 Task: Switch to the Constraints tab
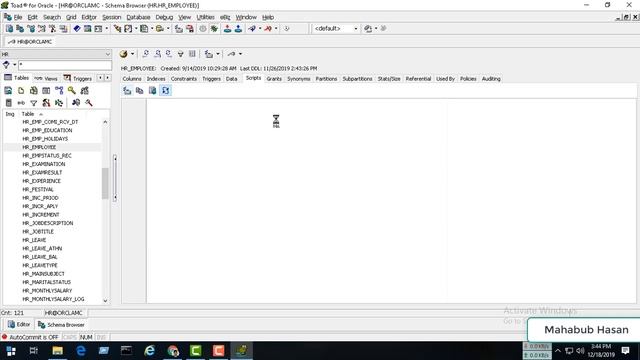[x=184, y=79]
